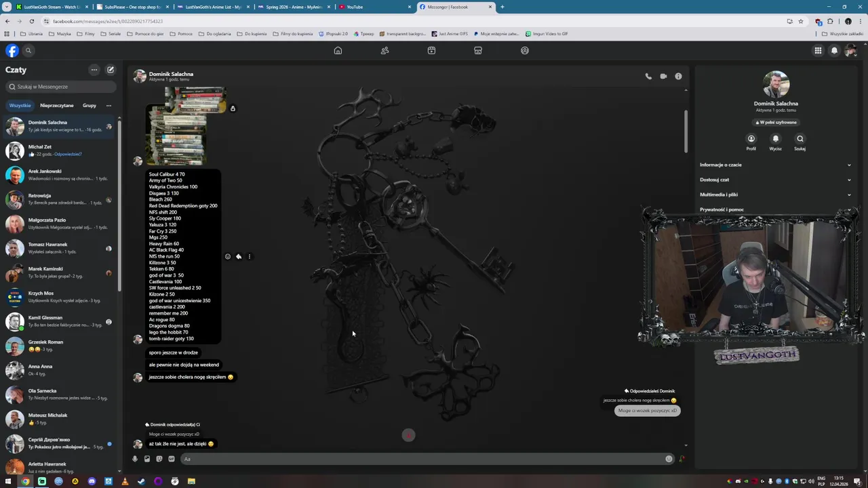The width and height of the screenshot is (868, 488).
Task: Toggle conversation info panel icon
Action: click(x=678, y=77)
